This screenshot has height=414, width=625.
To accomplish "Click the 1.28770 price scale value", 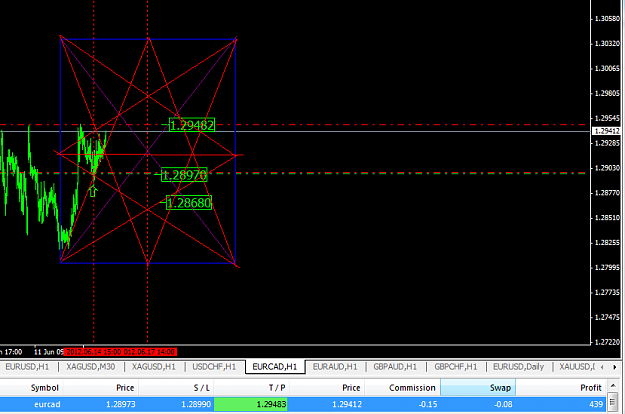I will click(x=607, y=193).
